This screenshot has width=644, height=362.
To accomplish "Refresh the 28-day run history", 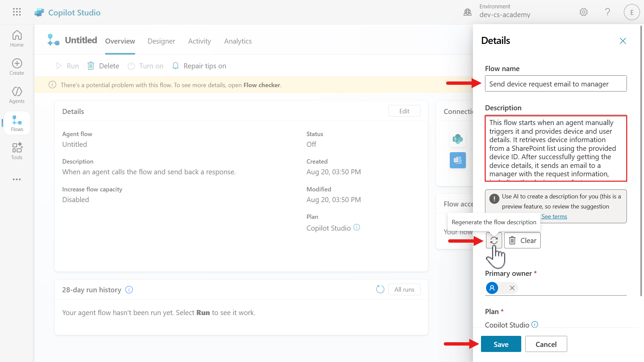I will pyautogui.click(x=380, y=289).
